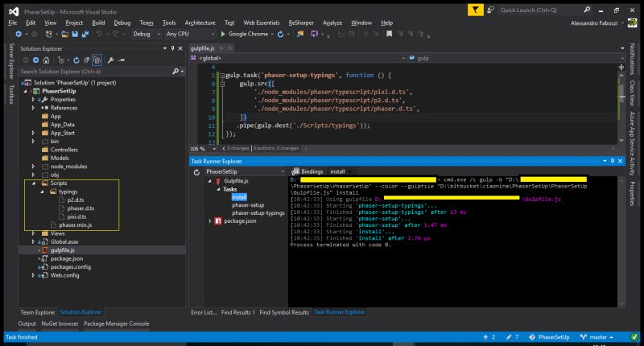Collapse the Scripts folder in Solution Explorer
Viewport: 644px width, 346px height.
34,183
